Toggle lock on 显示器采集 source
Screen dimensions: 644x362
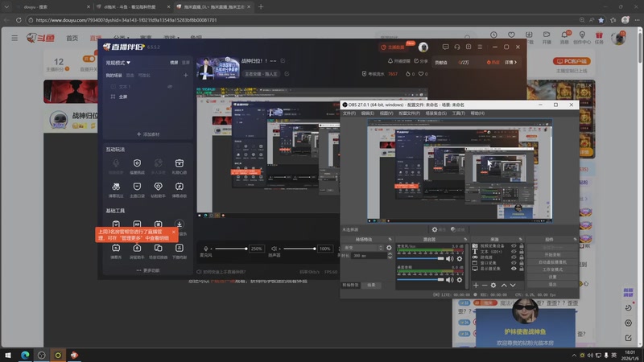[x=521, y=269]
